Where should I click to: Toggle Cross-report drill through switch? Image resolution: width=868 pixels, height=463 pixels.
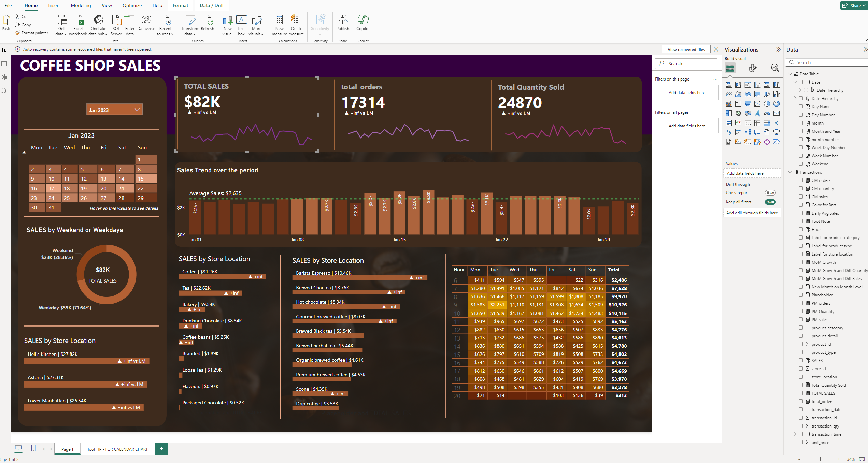point(770,193)
